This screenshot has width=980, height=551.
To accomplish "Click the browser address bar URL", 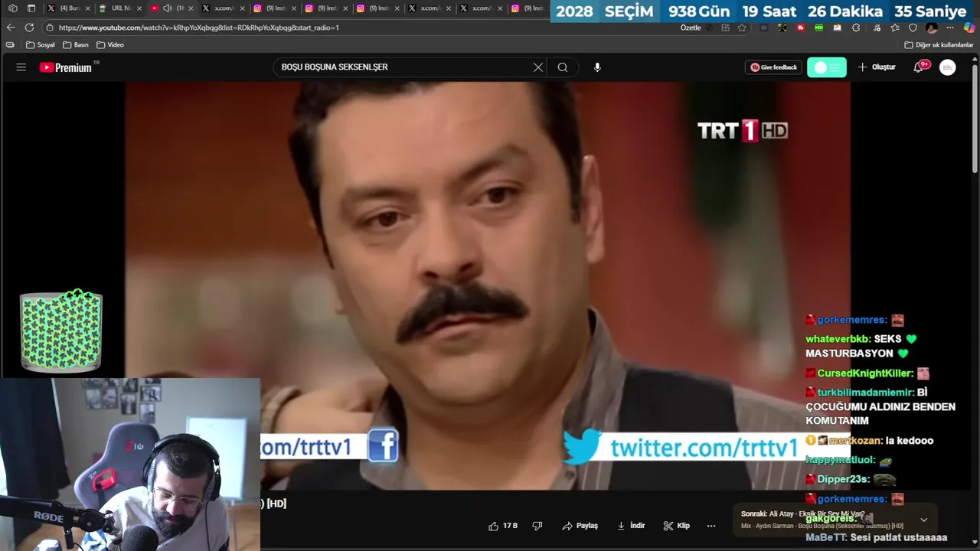I will 199,28.
